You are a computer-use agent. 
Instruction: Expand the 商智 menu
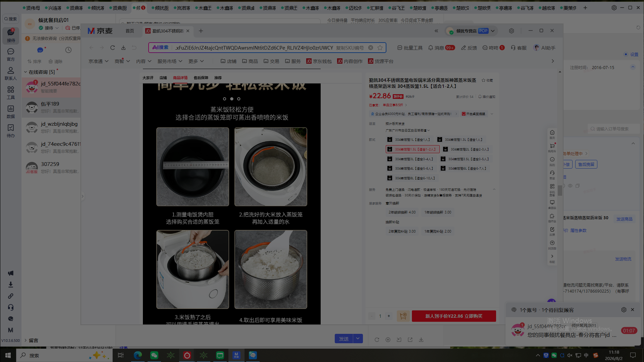click(122, 61)
